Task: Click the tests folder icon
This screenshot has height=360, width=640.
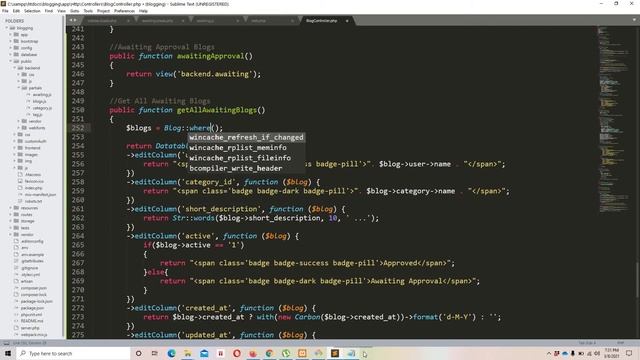Action: [x=16, y=228]
